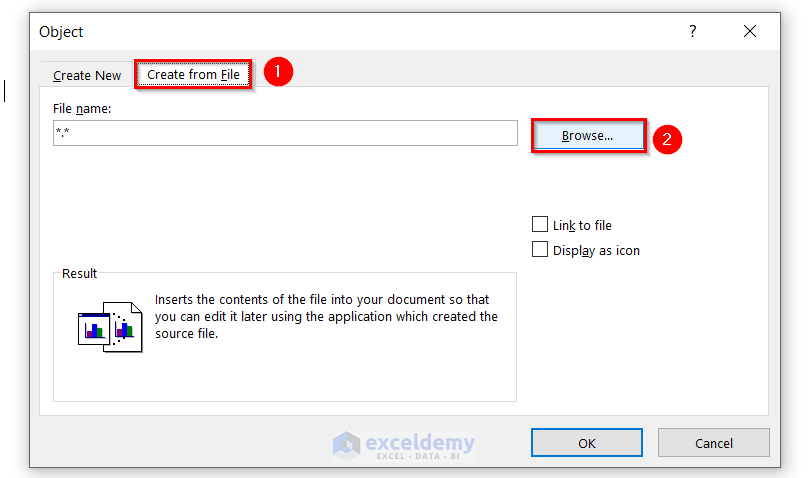
Task: Toggle the Display as icon checkbox
Action: point(541,250)
